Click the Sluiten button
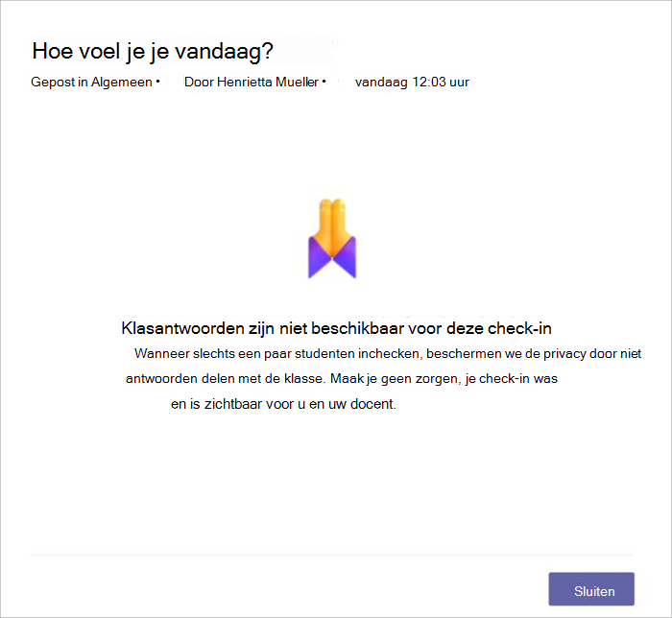Screen dimensions: 672x618 [591, 589]
